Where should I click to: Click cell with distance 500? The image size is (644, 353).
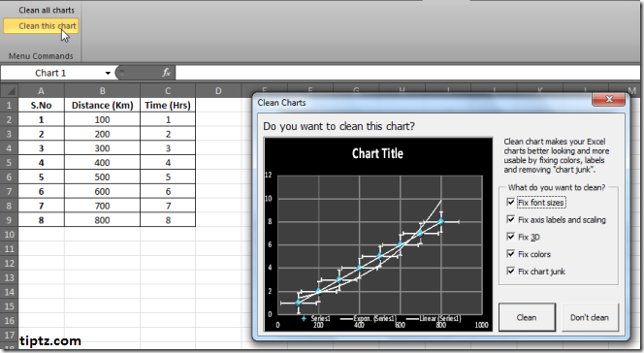pos(102,176)
